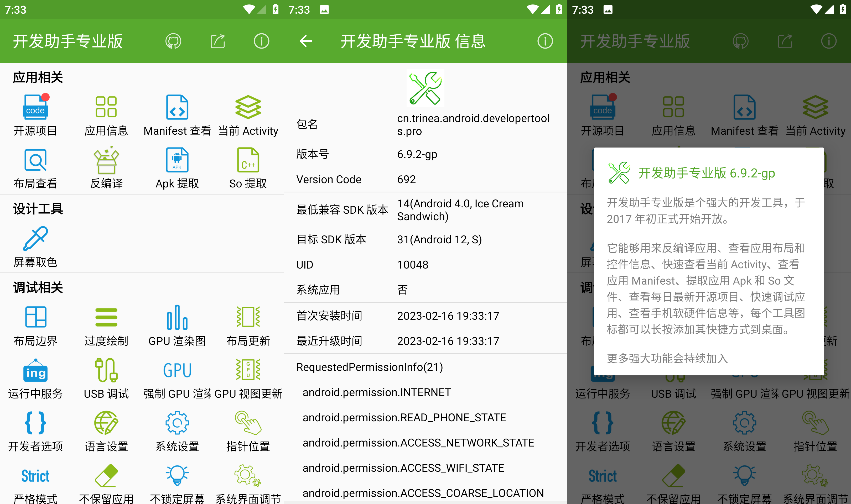Tap RequestedPermissionInfo(21) header
Screen dimensions: 851x504
pos(370,367)
